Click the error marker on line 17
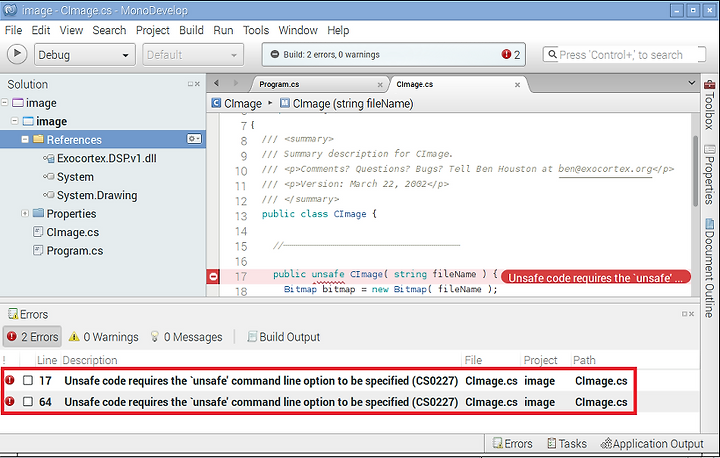 coord(213,277)
